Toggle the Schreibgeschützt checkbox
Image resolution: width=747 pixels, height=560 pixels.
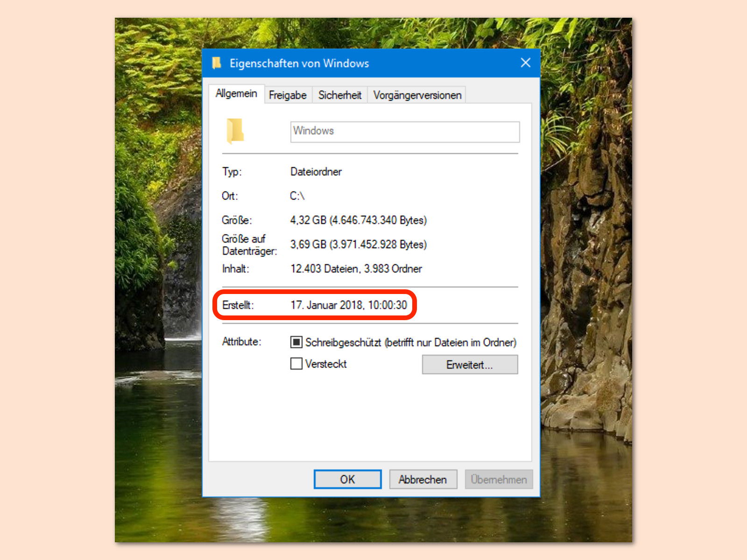click(296, 342)
